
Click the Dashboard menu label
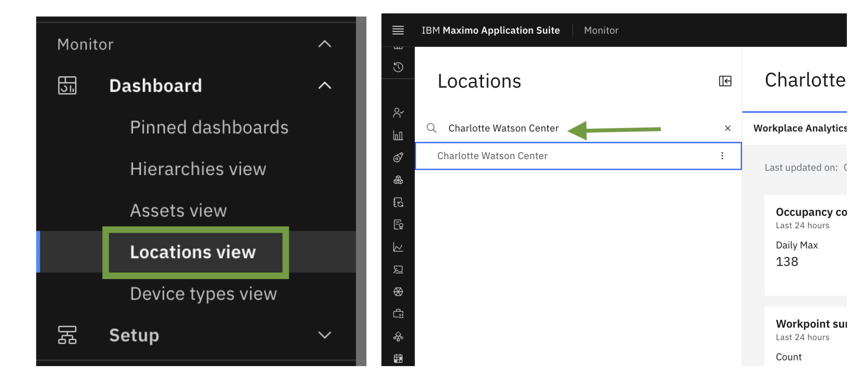tap(156, 85)
